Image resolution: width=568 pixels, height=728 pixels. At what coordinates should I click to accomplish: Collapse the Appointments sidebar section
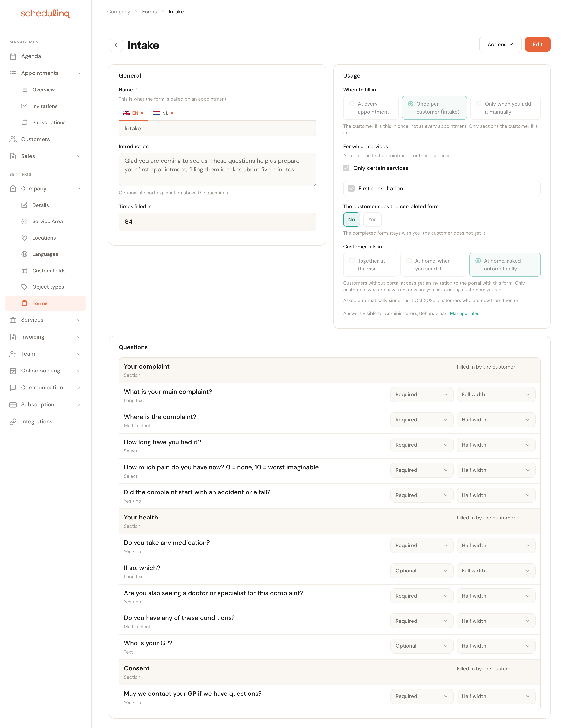79,73
